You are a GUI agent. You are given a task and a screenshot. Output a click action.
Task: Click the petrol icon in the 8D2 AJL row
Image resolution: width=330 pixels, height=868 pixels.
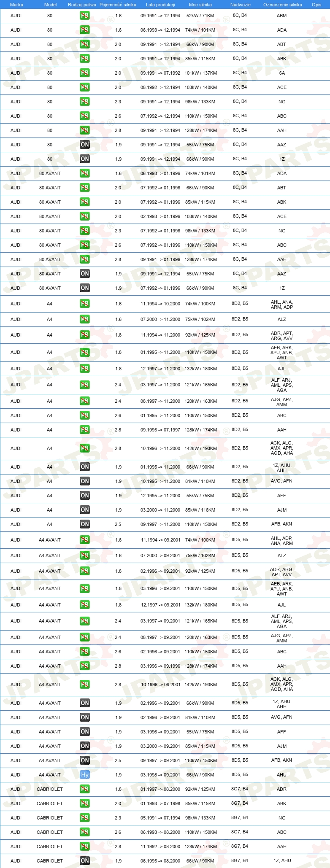[x=84, y=369]
